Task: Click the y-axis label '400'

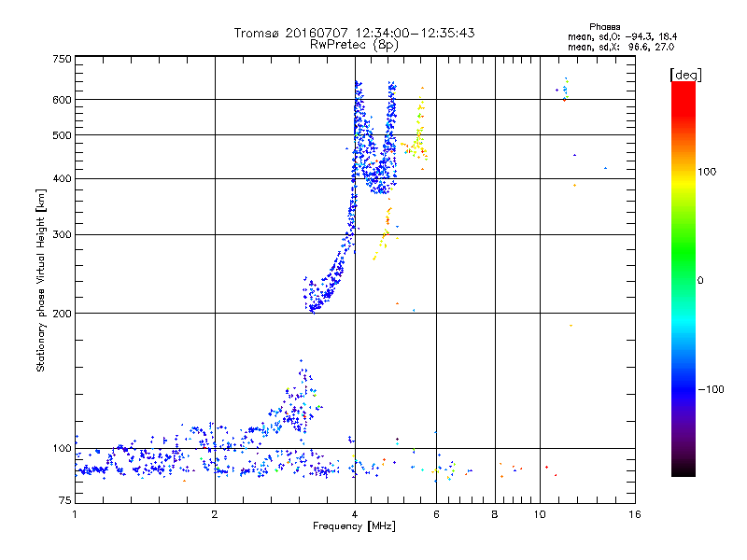Action: [x=62, y=178]
